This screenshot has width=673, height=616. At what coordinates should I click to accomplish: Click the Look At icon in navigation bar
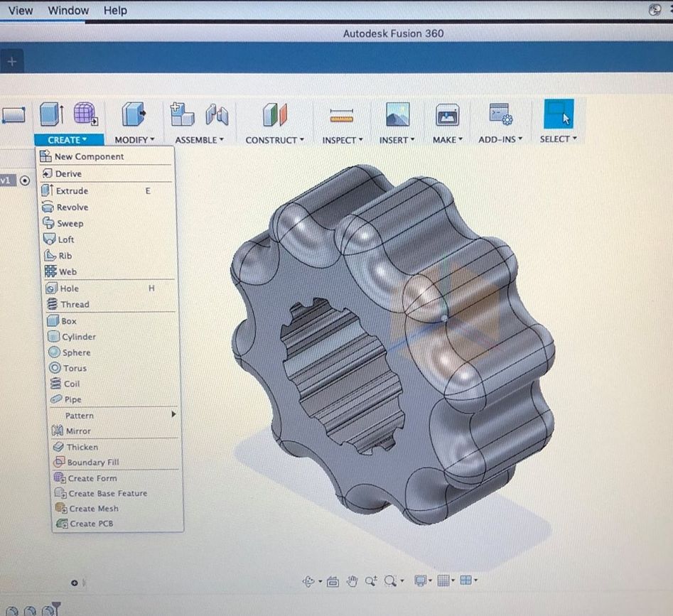(332, 581)
